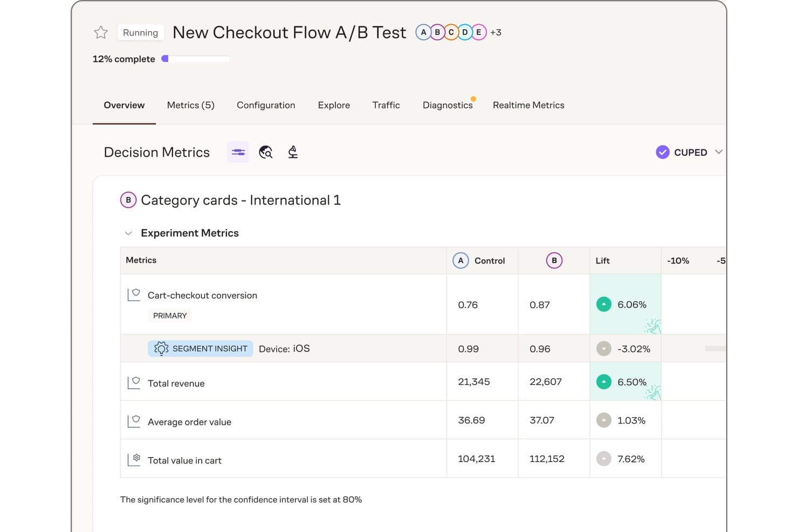Click variant E avatar in header
Screen dimensions: 798x532
pyautogui.click(x=479, y=32)
